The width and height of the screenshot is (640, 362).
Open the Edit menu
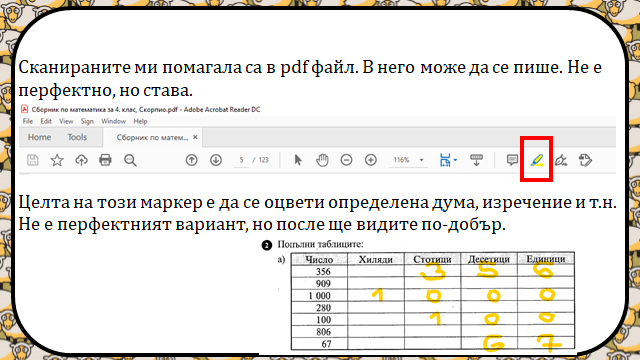[x=46, y=121]
